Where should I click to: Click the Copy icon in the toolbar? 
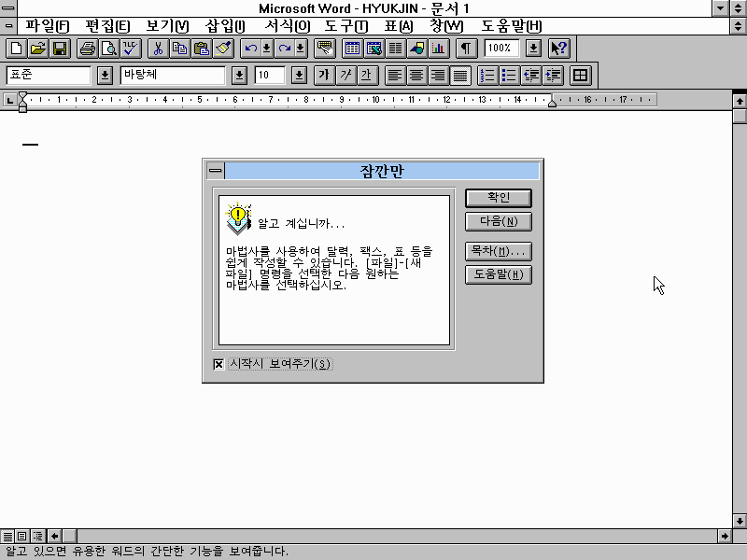point(179,49)
